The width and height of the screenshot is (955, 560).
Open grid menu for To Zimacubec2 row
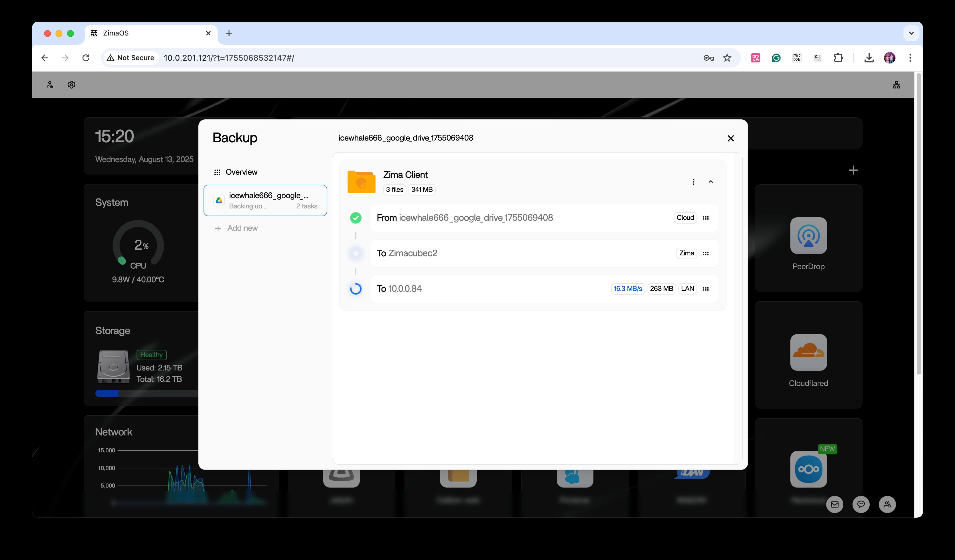pos(706,253)
